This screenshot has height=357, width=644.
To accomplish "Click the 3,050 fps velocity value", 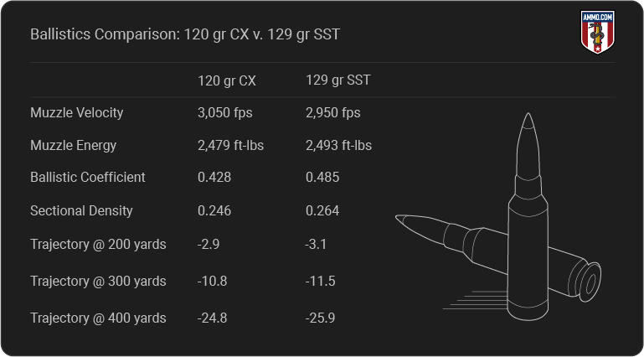I will [x=225, y=112].
